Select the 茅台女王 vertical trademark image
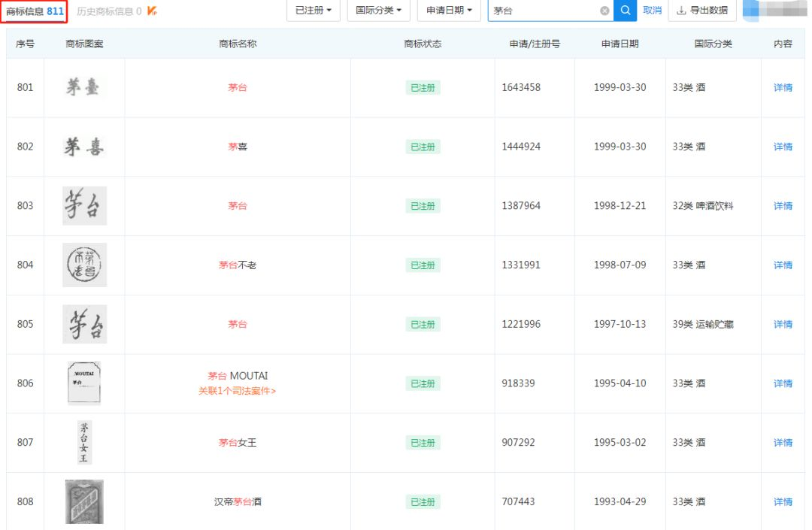Image resolution: width=812 pixels, height=530 pixels. 84,443
